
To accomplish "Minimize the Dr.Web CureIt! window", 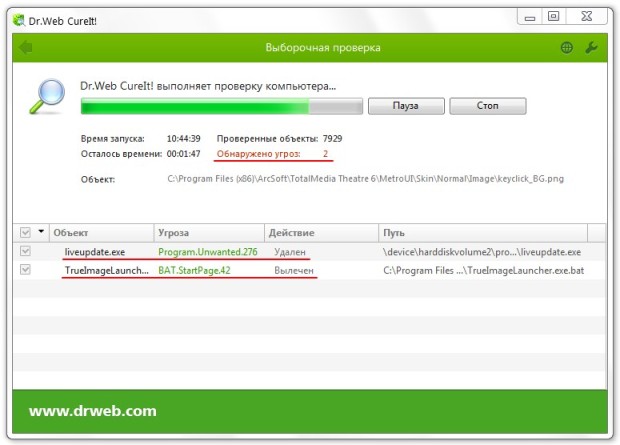I will tap(530, 17).
